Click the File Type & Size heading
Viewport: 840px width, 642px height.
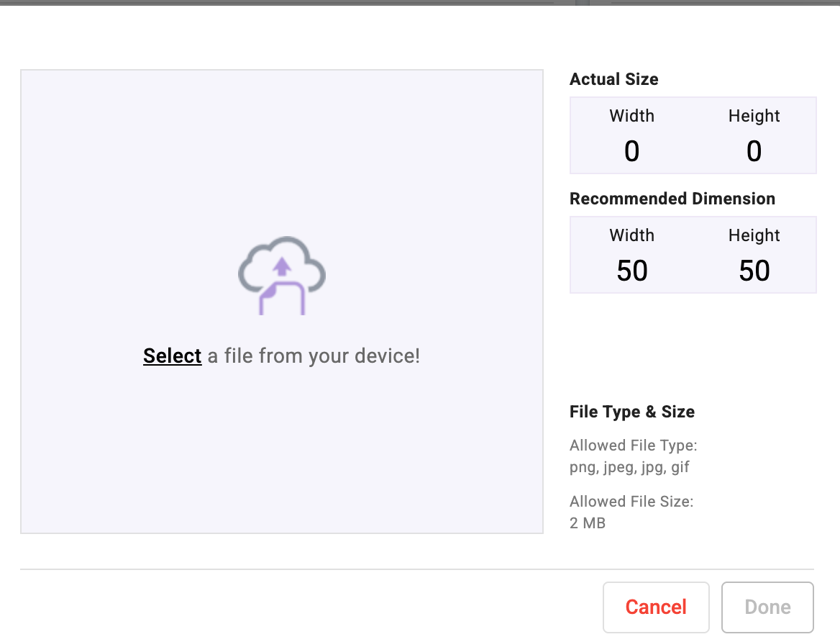pyautogui.click(x=631, y=412)
